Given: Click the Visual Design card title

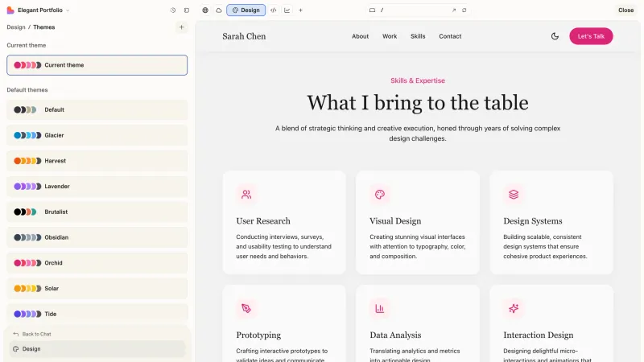Looking at the screenshot, I should [395, 220].
